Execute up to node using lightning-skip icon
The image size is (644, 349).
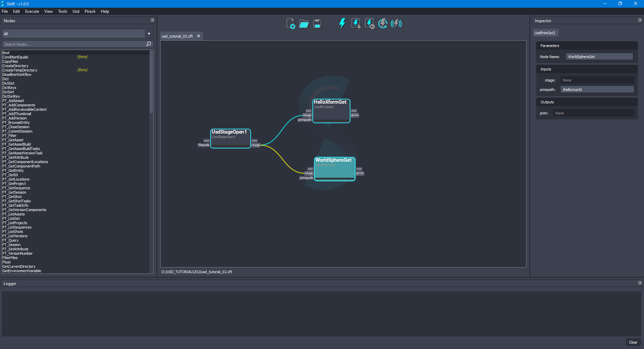point(369,23)
